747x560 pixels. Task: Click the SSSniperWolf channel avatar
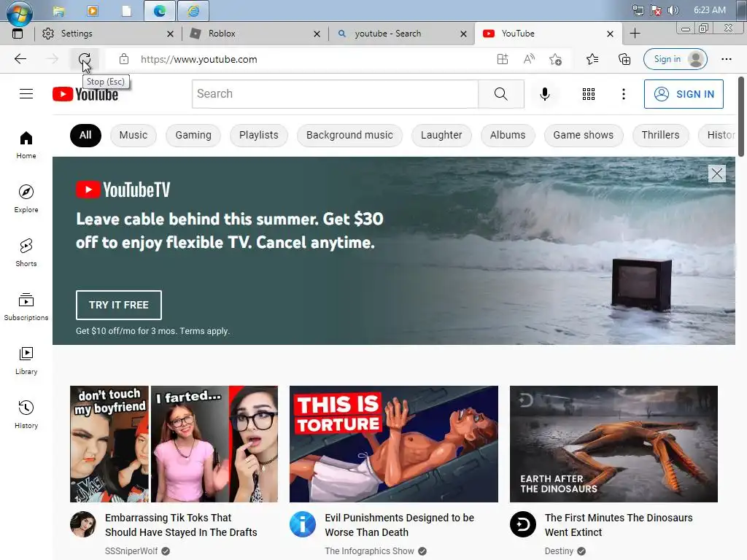click(83, 524)
